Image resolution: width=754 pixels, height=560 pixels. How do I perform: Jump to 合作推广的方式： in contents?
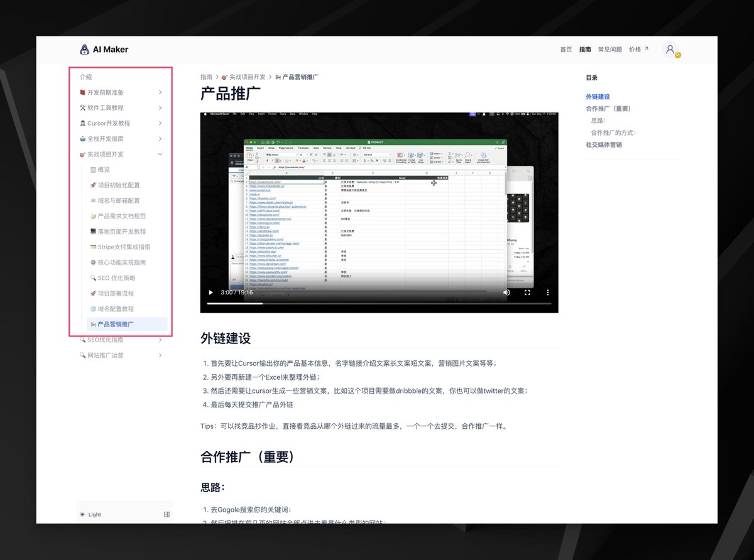click(x=613, y=132)
